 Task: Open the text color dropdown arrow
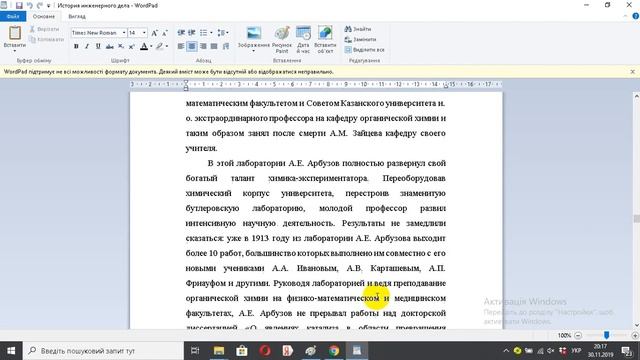(x=151, y=47)
